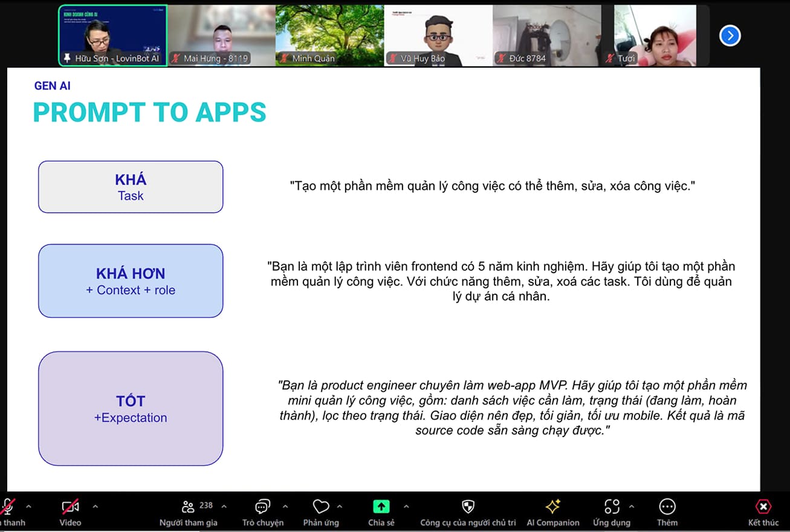
Task: Click the Phản ứng heart reactions icon
Action: coord(320,507)
